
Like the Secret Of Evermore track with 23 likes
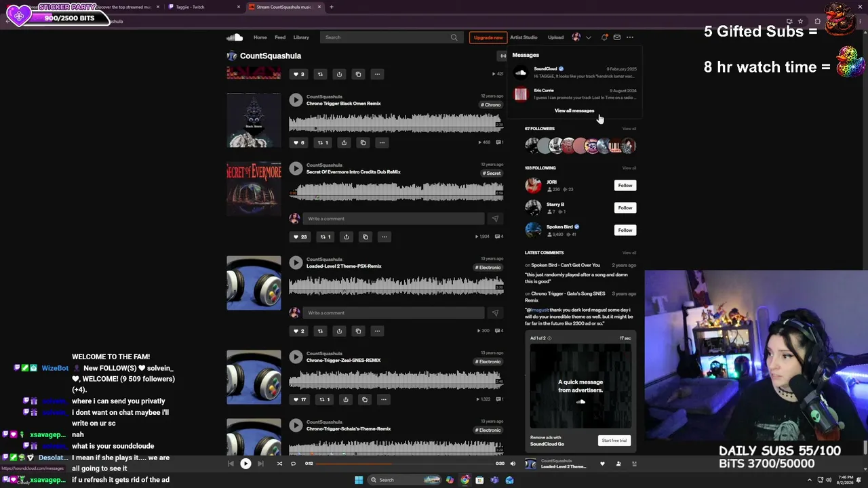pos(300,237)
